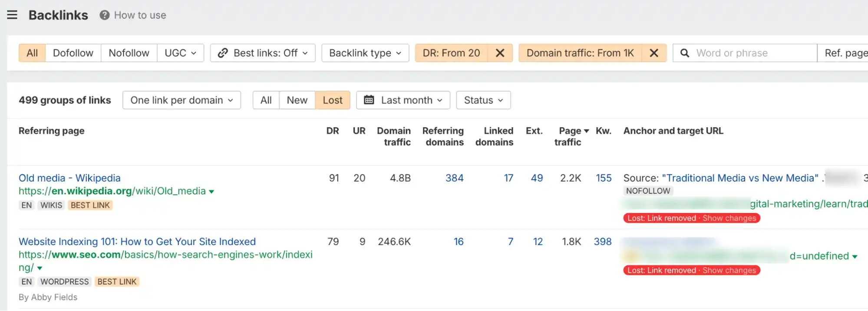Sort by Linked domains column
The image size is (868, 311).
pyautogui.click(x=494, y=136)
